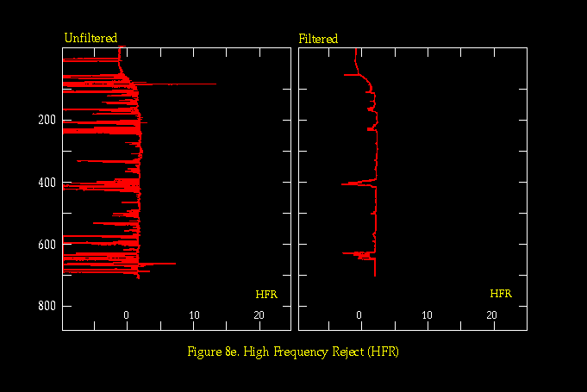Image resolution: width=587 pixels, height=392 pixels.
Task: Click the 20 x-axis label of unfiltered plot
Action: click(259, 315)
